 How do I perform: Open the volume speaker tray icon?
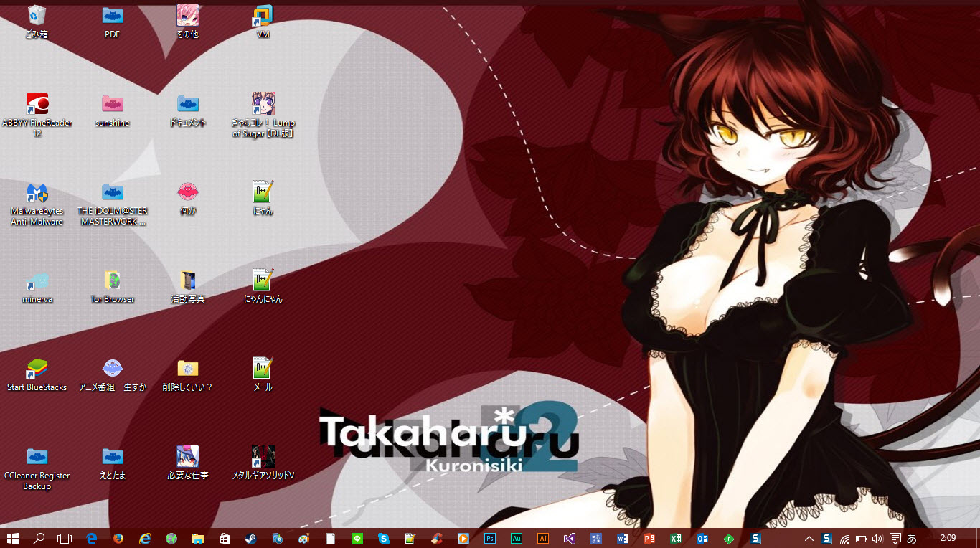coord(877,538)
